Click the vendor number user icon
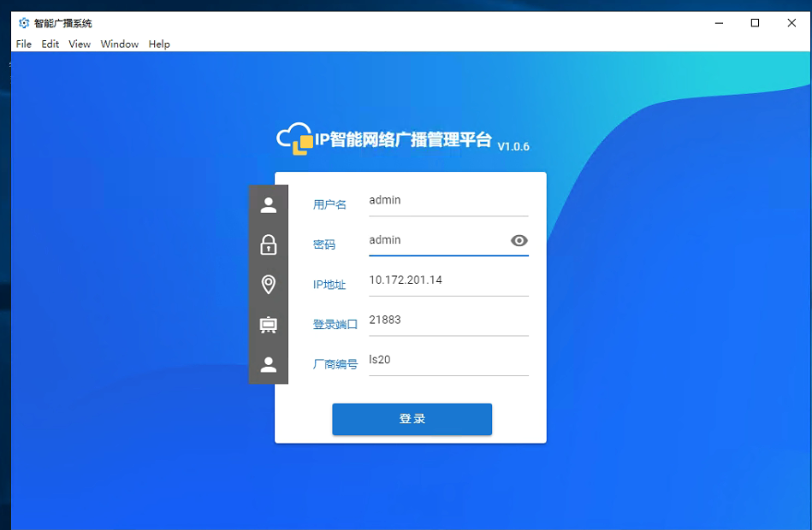The image size is (812, 530). 269,364
